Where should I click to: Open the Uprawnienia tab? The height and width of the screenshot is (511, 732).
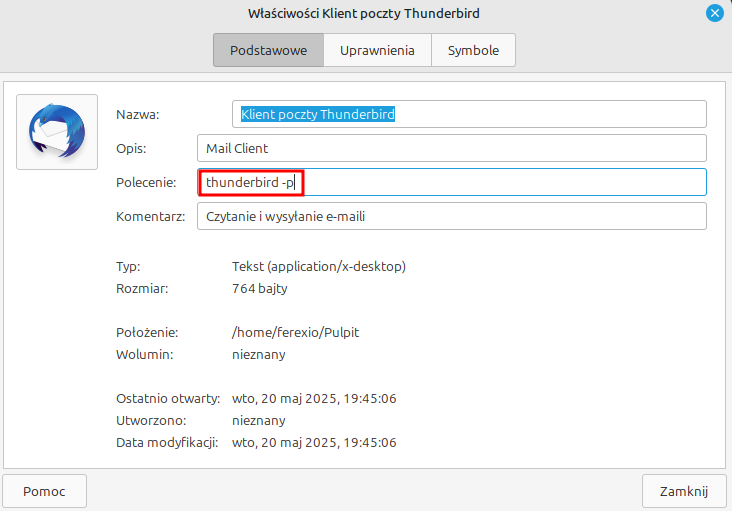click(x=376, y=50)
